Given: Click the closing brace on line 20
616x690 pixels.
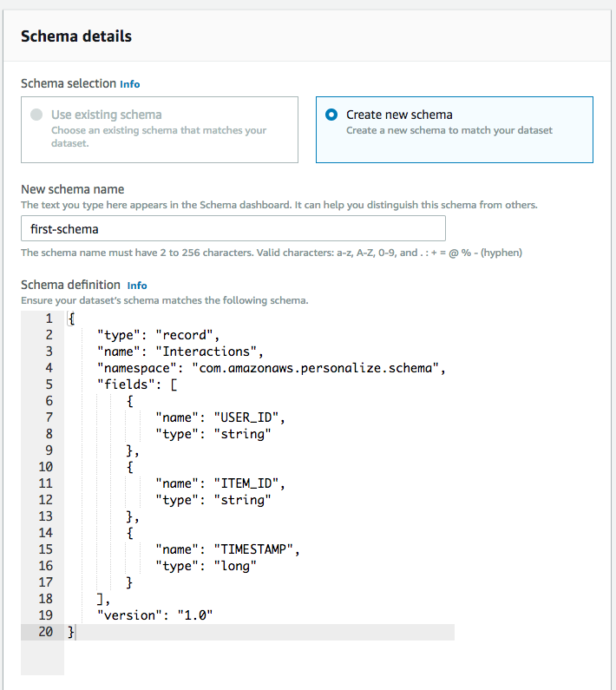Looking at the screenshot, I should [x=71, y=632].
